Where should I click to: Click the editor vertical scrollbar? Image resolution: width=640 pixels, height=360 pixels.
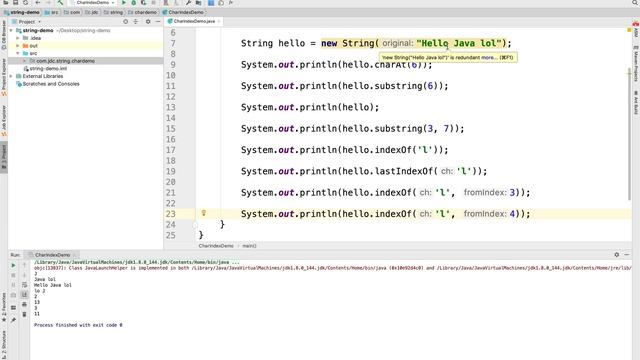(629, 135)
